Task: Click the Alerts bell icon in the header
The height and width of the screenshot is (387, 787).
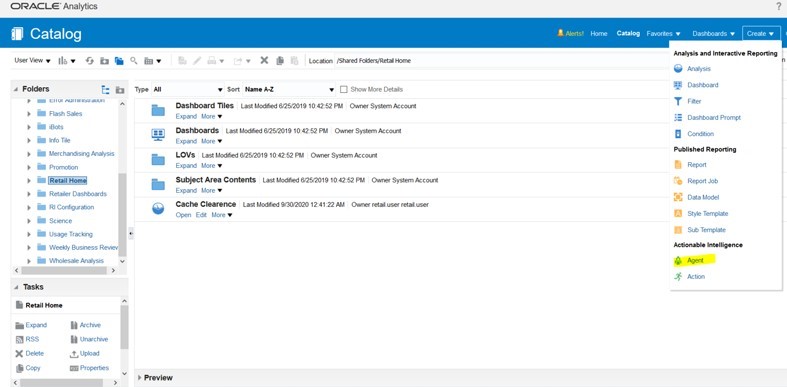Action: [x=561, y=33]
